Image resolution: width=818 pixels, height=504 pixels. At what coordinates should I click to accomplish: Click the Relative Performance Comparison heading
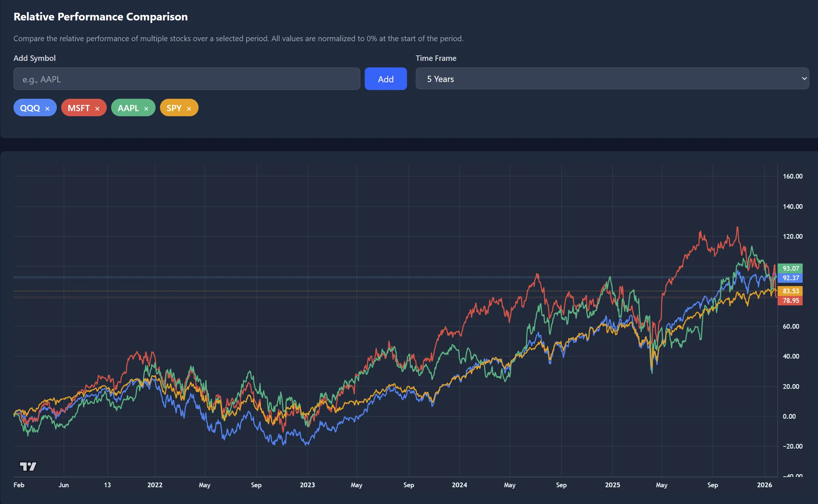pos(101,16)
